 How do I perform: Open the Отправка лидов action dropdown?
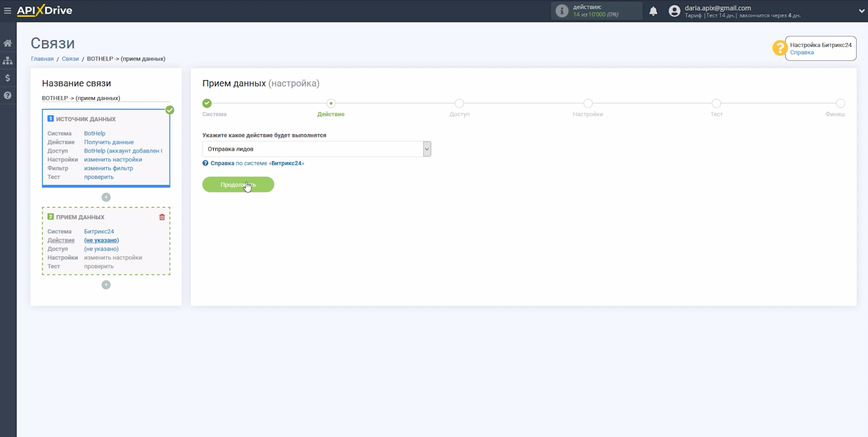[317, 149]
